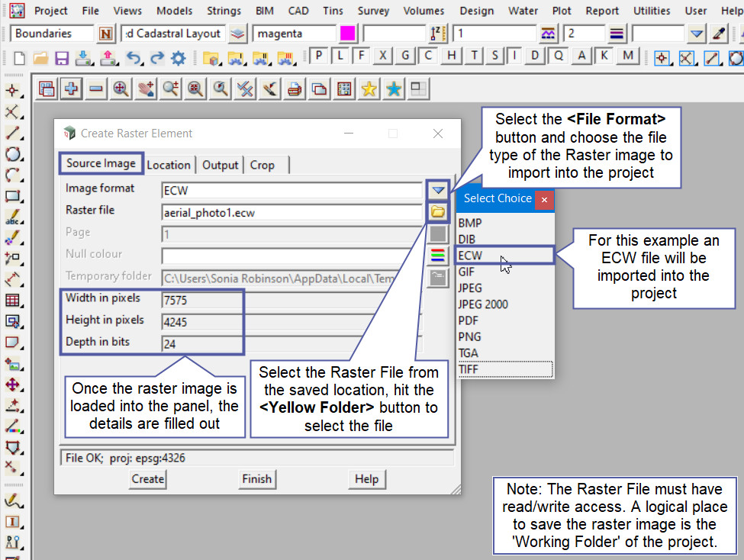Image resolution: width=744 pixels, height=560 pixels.
Task: Switch to the Location tab
Action: click(x=169, y=165)
